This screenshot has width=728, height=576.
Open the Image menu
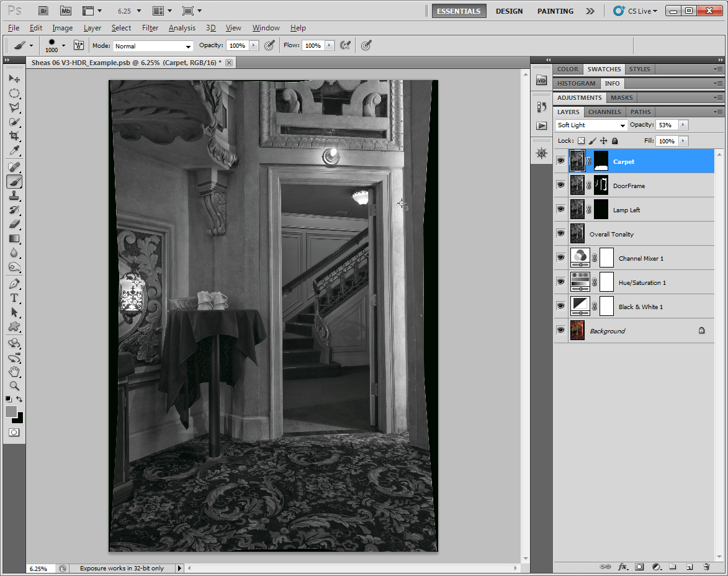click(x=62, y=28)
